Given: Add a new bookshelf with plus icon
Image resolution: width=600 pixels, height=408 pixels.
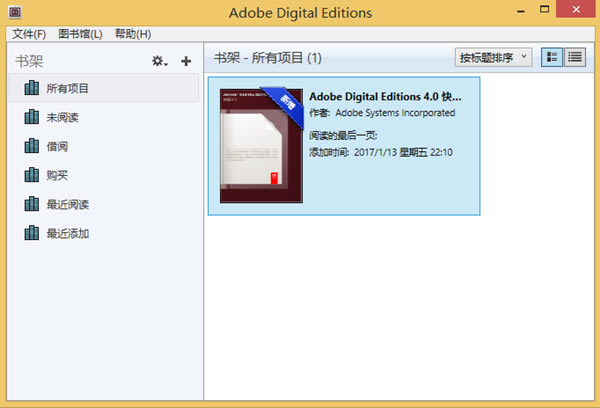Looking at the screenshot, I should point(186,61).
